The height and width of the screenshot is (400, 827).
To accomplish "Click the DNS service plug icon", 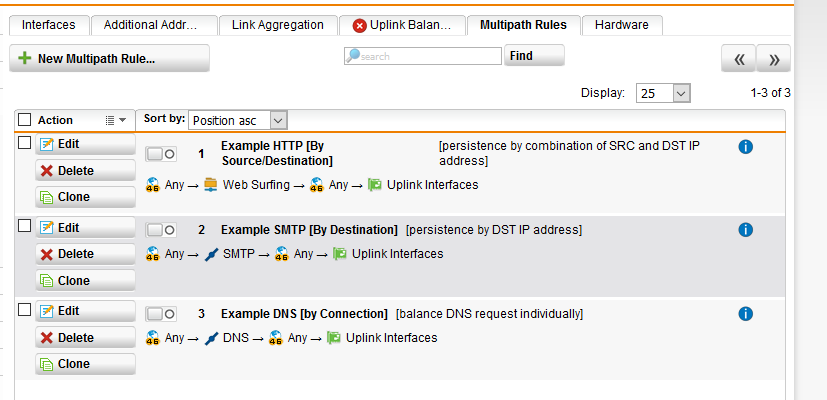I will click(211, 338).
